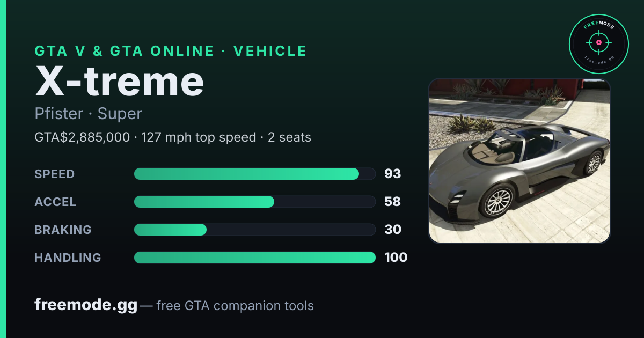Click the HANDLING label

68,258
